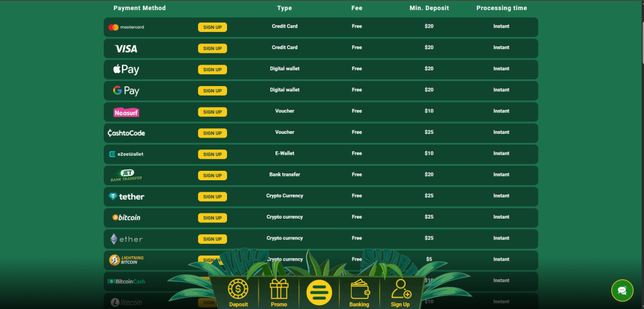644x309 pixels.
Task: Click 'Digital wallet' in the Apple Pay row
Action: tap(285, 68)
